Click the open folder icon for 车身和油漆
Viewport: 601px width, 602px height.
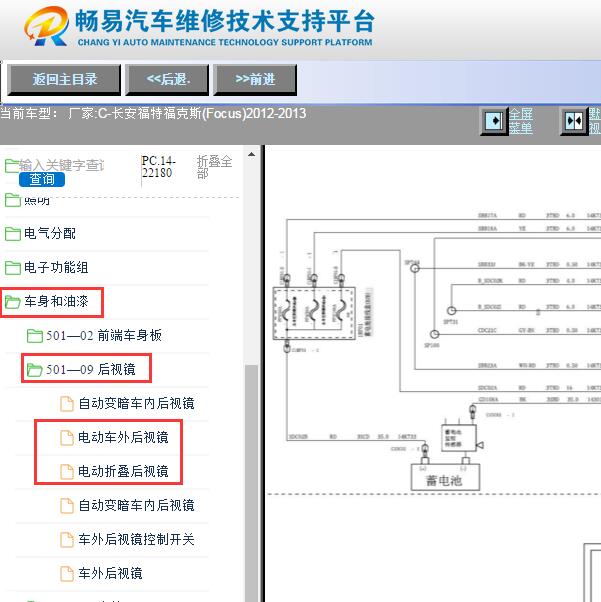coord(13,302)
